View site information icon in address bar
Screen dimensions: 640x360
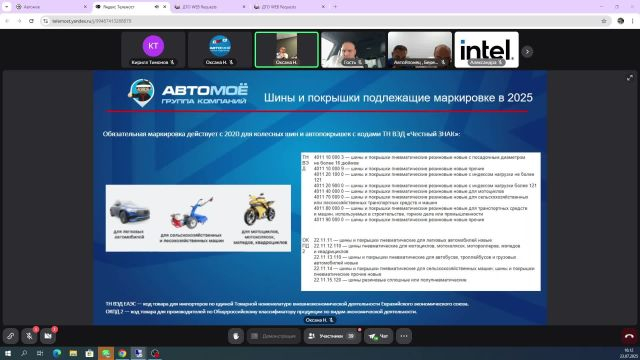[x=46, y=21]
